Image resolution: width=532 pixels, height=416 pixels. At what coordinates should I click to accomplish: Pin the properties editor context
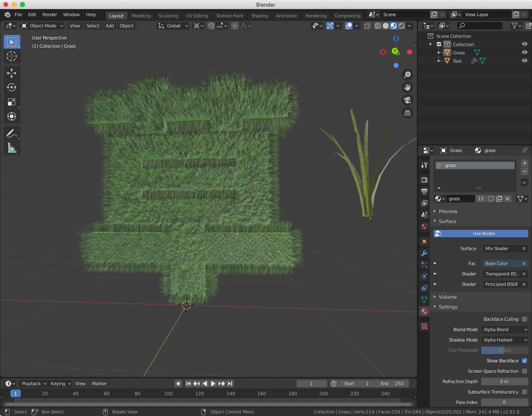[x=525, y=150]
